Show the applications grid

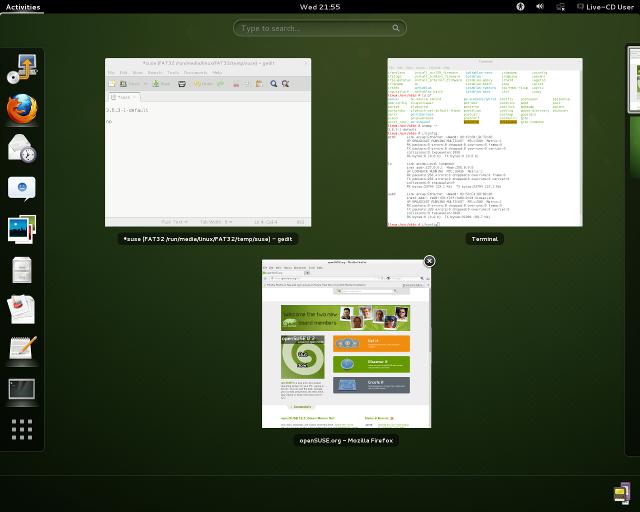coord(22,429)
